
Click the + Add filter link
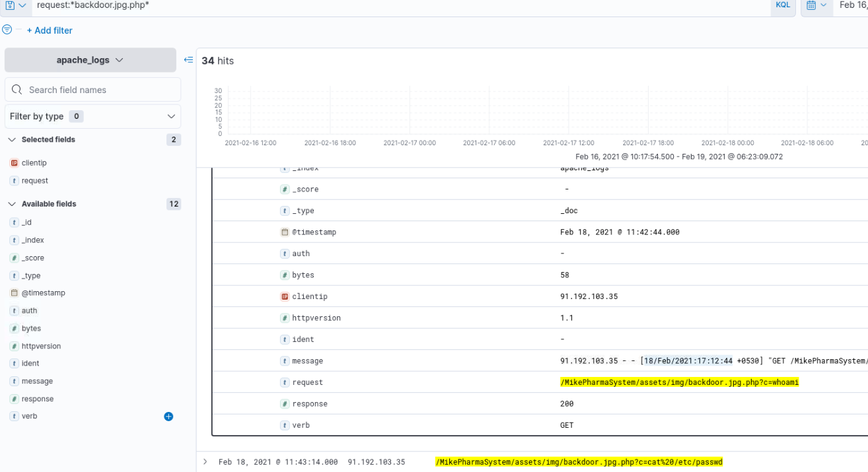click(50, 30)
